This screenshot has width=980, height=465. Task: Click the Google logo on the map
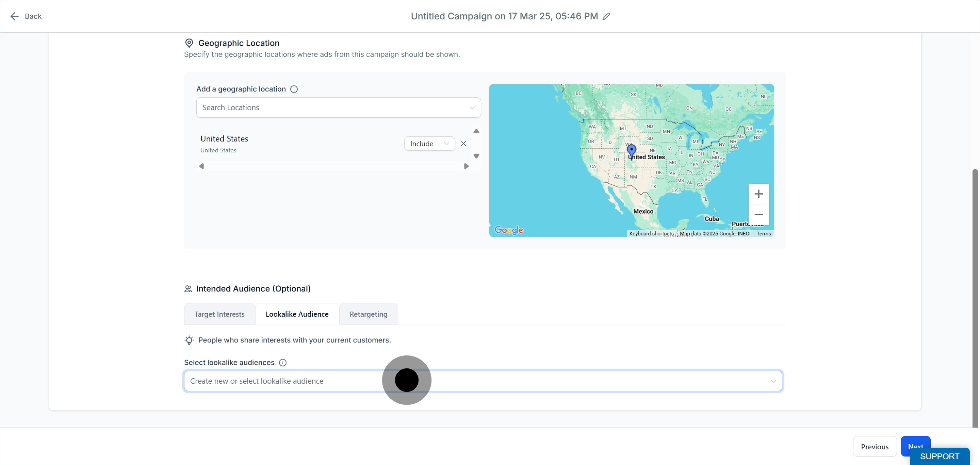coord(509,230)
